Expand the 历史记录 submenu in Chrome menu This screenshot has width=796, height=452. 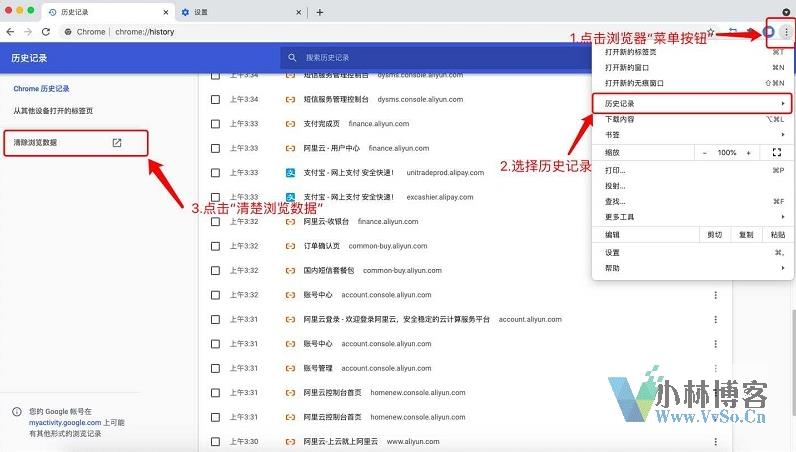pos(691,104)
